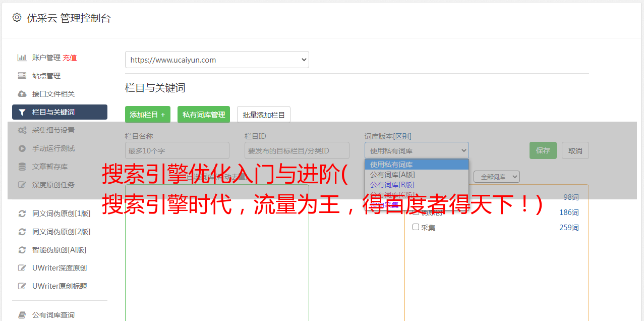This screenshot has width=644, height=321.
Task: Click the book icon for 公有词库查询
Action: click(22, 315)
